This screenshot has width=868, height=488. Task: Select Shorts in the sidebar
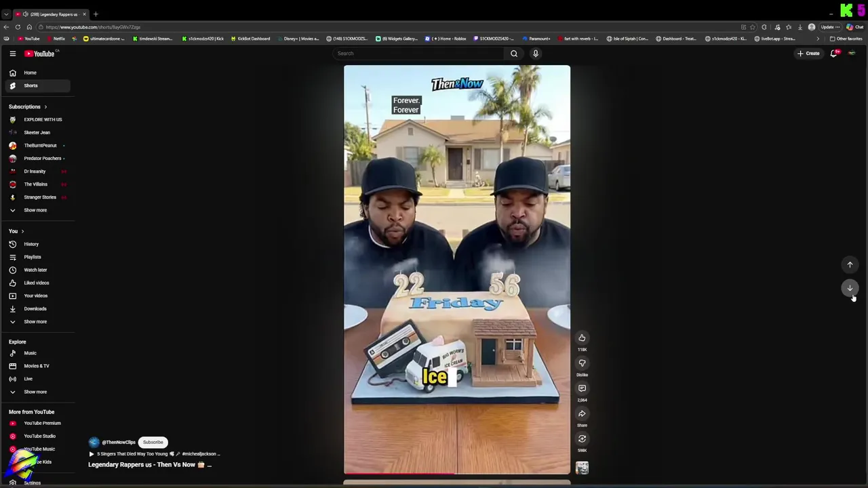click(x=38, y=85)
